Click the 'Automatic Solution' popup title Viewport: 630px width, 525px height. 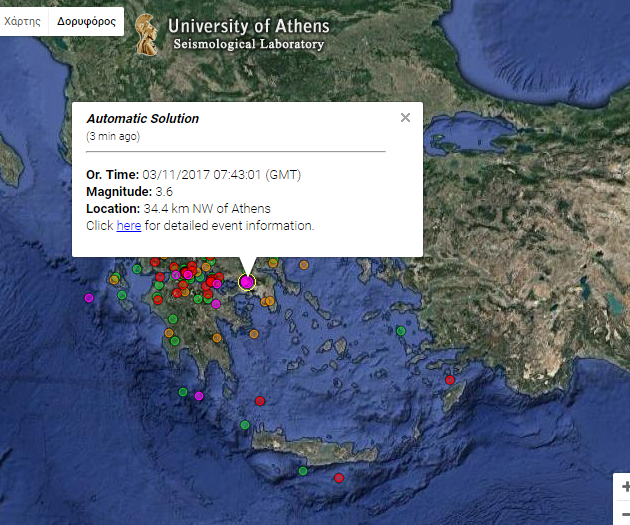(x=143, y=118)
